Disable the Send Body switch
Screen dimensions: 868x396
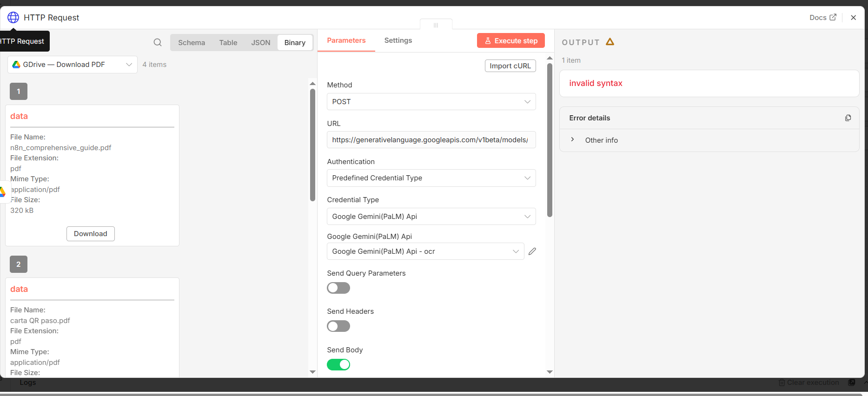338,365
